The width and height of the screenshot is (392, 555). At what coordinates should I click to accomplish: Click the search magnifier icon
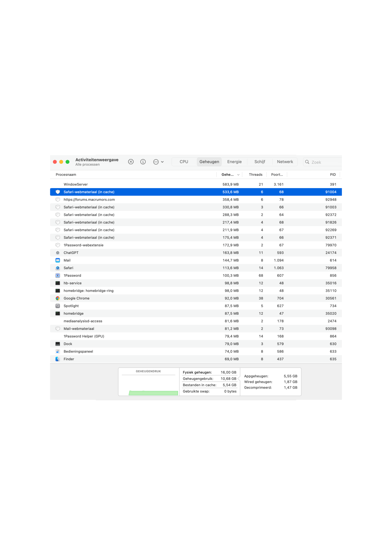(x=307, y=162)
